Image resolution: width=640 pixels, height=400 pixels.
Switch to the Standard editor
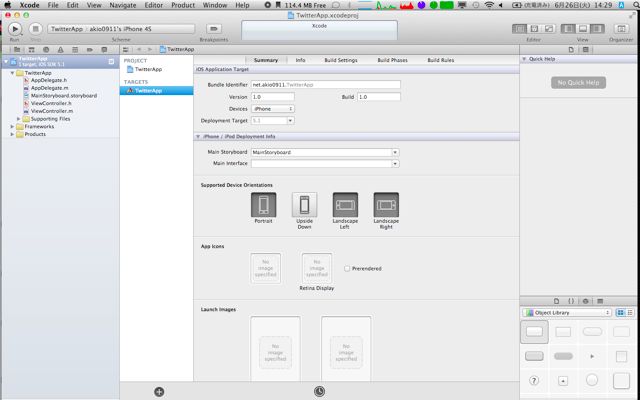coord(519,29)
